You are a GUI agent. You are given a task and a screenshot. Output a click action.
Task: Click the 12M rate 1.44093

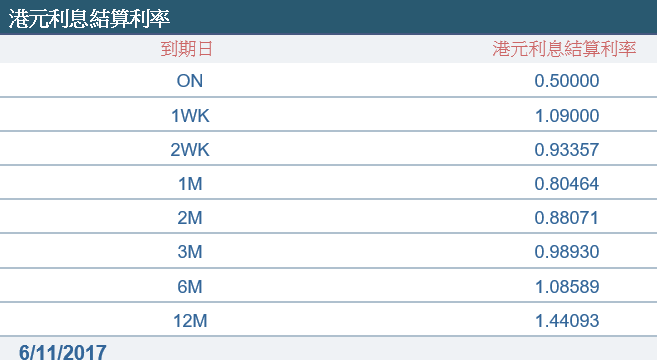[x=567, y=321]
